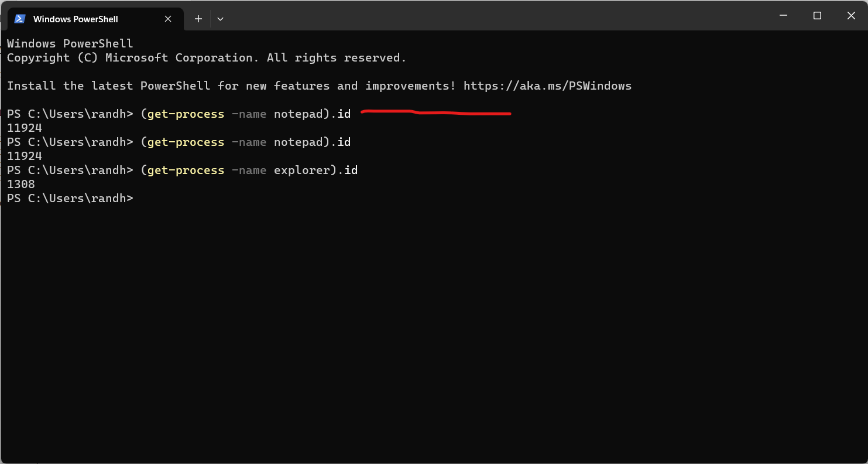Open a new tab with the plus button
Viewport: 868px width, 464px height.
[x=198, y=19]
